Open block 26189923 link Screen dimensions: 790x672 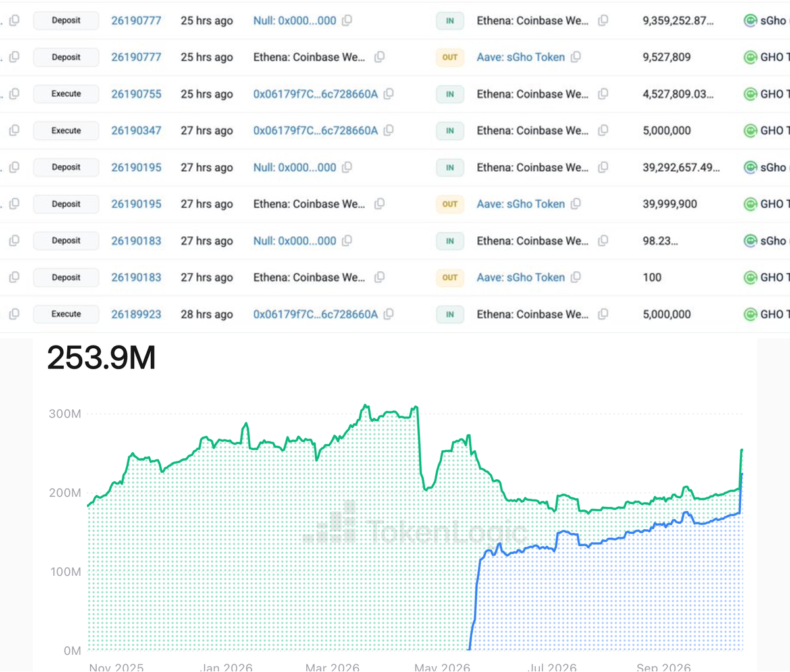(x=136, y=315)
